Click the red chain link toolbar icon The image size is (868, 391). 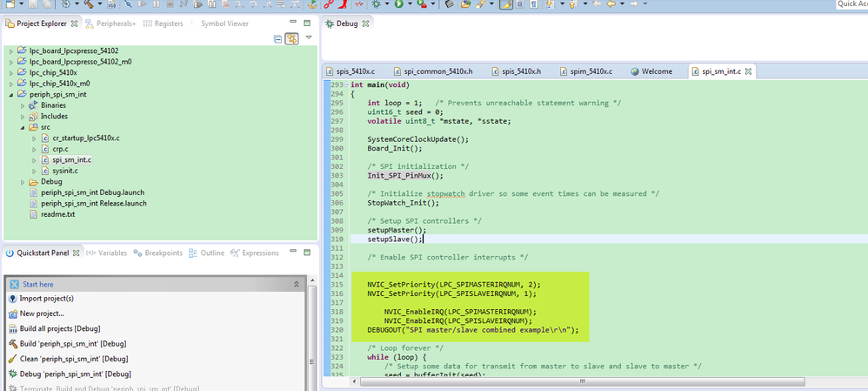(329, 3)
